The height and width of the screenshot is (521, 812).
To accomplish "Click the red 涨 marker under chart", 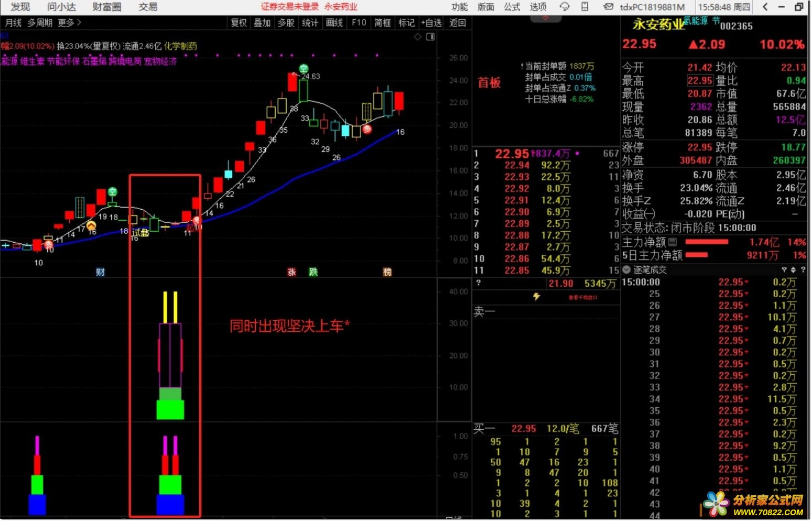I will (292, 272).
